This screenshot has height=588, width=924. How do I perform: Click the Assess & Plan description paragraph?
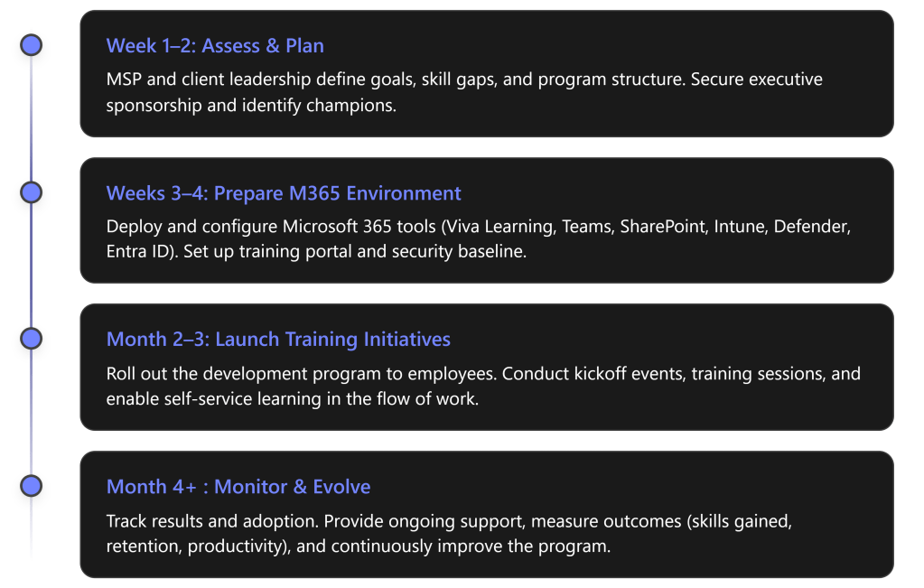point(464,91)
